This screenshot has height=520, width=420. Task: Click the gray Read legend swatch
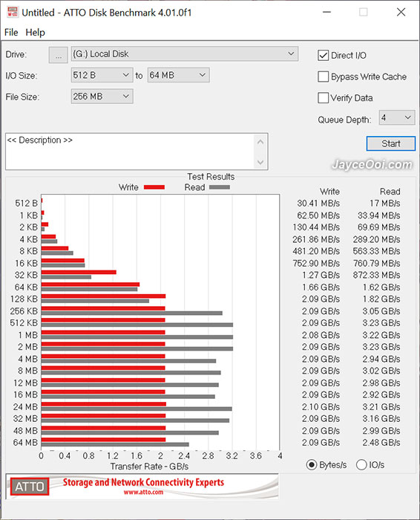pos(220,187)
